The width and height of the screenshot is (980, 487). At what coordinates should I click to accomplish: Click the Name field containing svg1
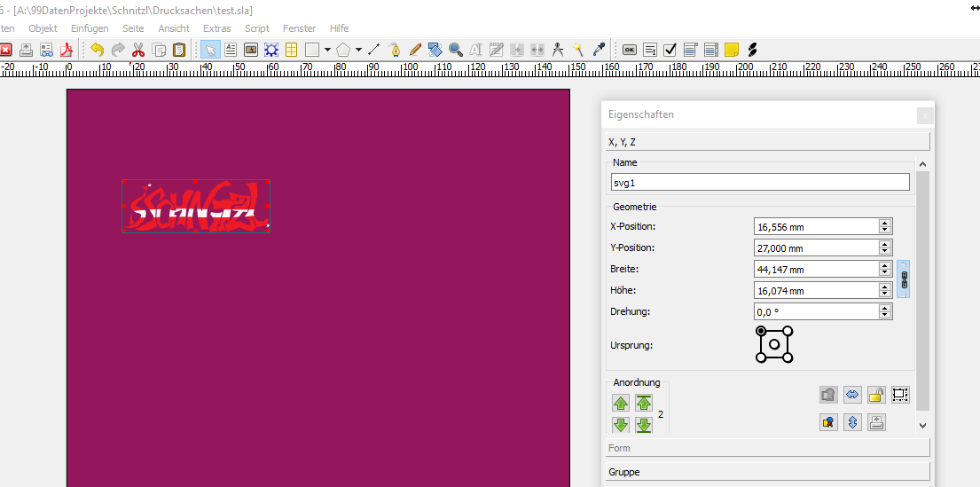point(760,182)
